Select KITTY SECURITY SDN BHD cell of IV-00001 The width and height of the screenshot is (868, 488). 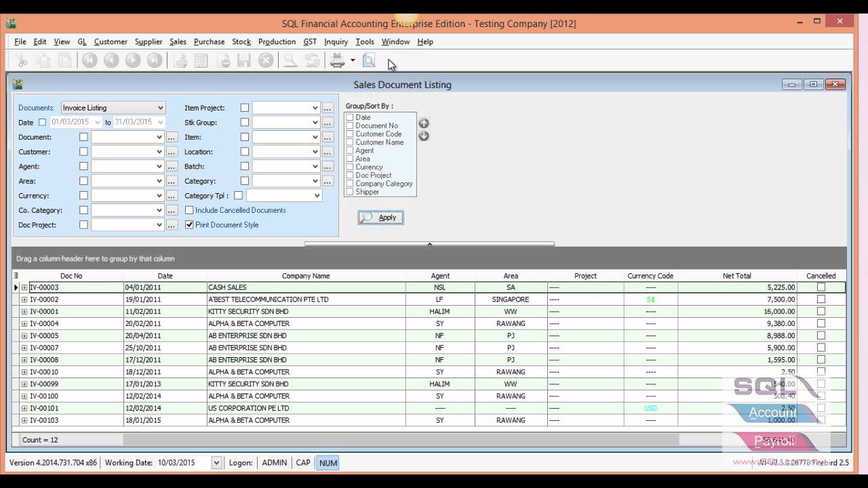click(x=306, y=312)
